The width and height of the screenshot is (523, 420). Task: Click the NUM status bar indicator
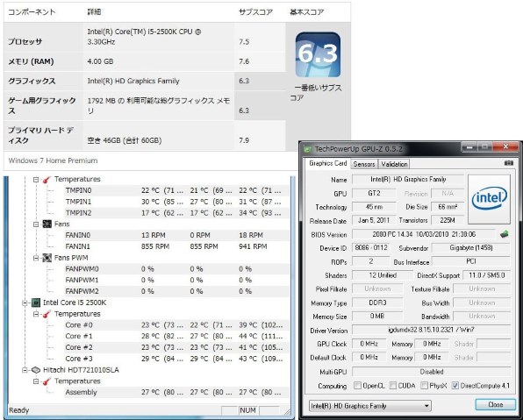tap(247, 410)
